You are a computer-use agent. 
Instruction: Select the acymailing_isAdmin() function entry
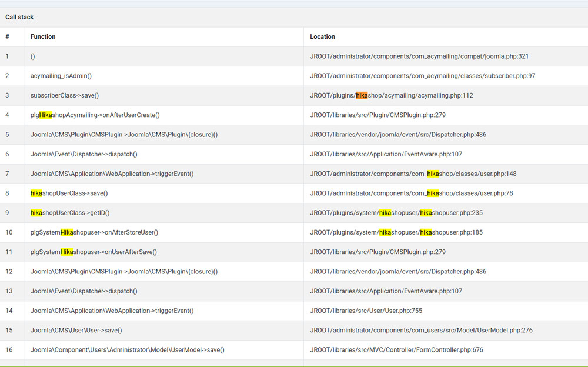61,76
